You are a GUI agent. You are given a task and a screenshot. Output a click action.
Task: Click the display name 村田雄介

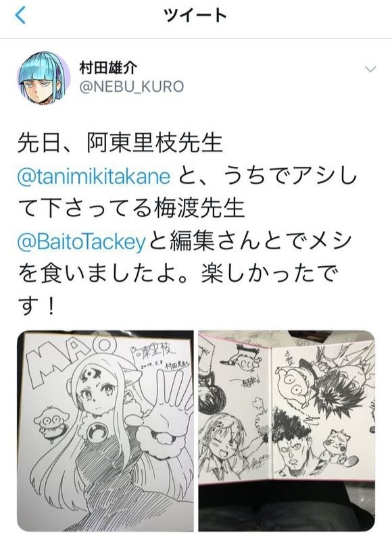click(x=108, y=68)
